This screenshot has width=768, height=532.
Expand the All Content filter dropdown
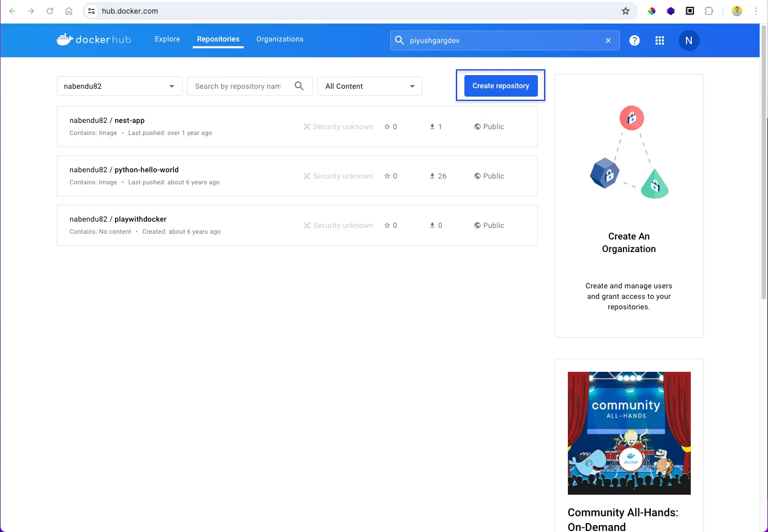click(x=370, y=86)
